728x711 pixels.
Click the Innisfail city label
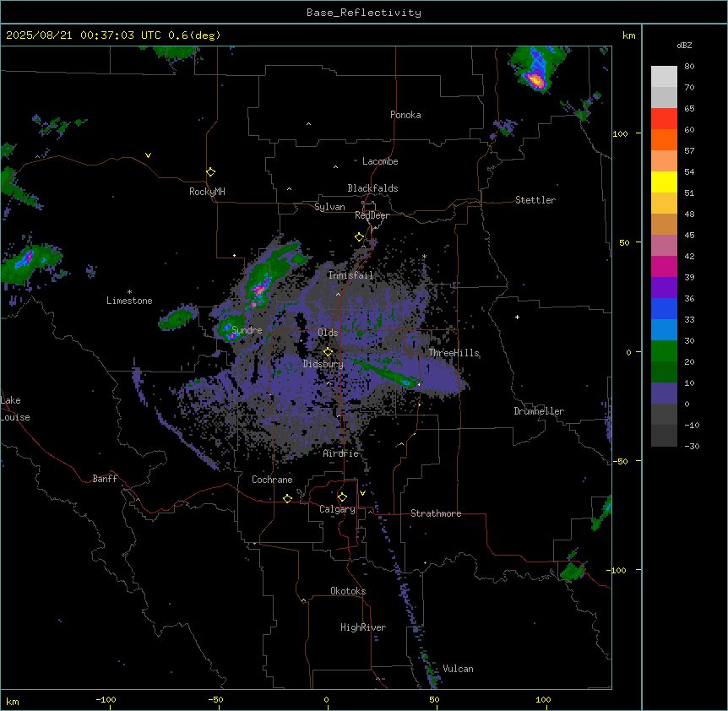point(350,275)
